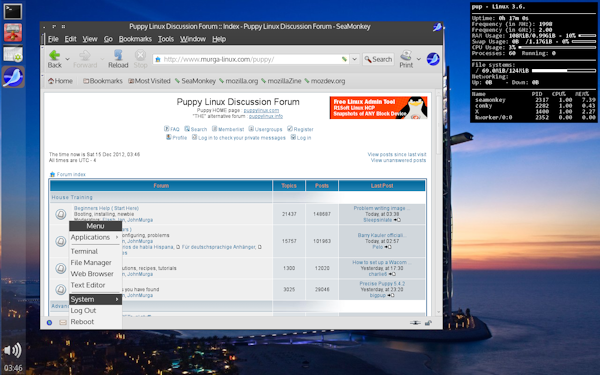Viewport: 600px width, 375px height.
Task: Click the SeaMonkey throbber logo in the toolbar
Action: coord(433,59)
